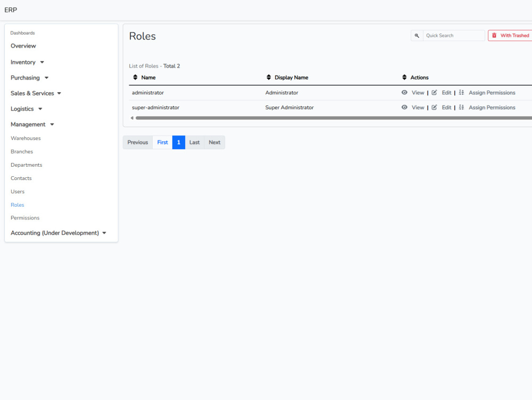Viewport: 532px width, 400px height.
Task: Click With Trashed button
Action: tap(510, 35)
